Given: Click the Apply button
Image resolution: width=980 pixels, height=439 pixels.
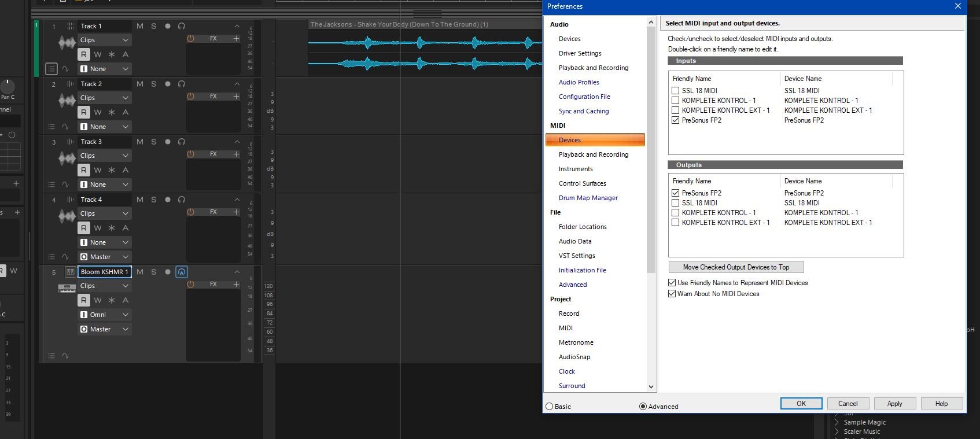Looking at the screenshot, I should point(894,404).
